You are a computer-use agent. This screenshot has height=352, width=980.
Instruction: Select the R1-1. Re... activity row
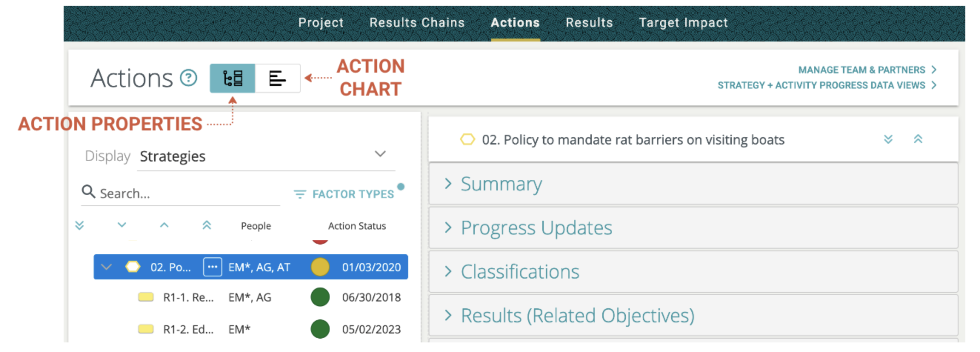[188, 297]
